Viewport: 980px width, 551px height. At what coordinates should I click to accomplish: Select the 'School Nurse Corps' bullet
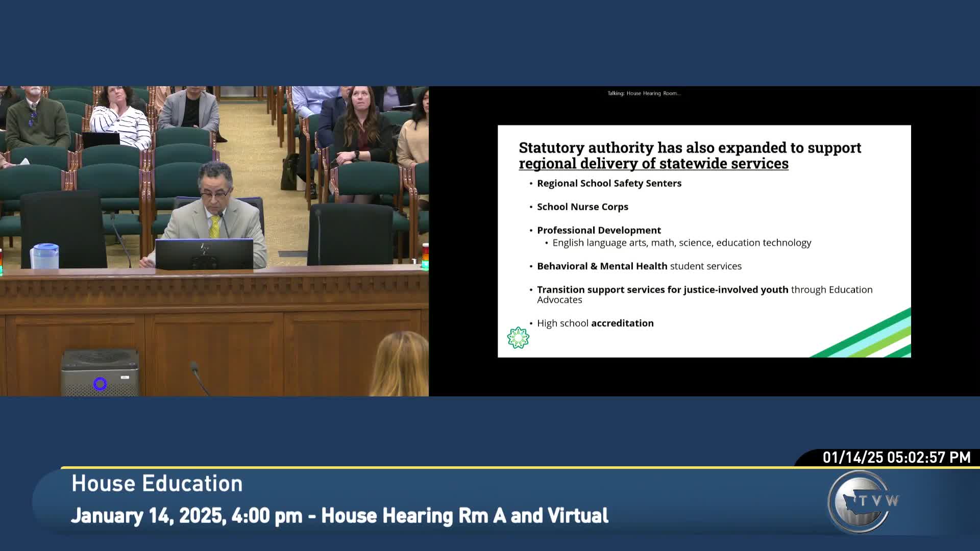[582, 207]
